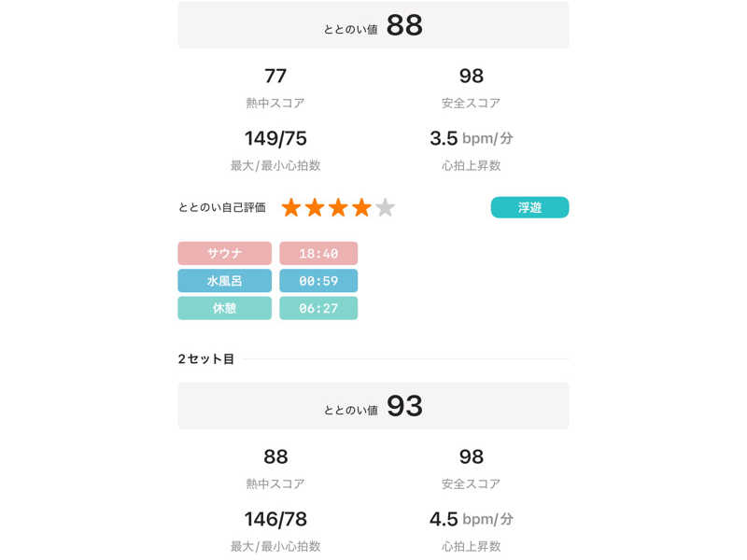Click the fifth gray rating star
This screenshot has height=560, width=747.
tap(385, 207)
